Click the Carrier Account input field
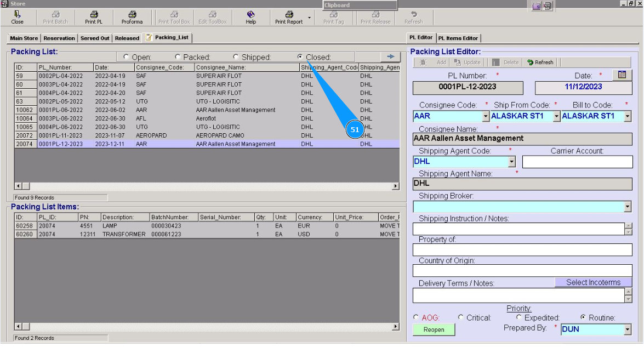Image resolution: width=644 pixels, height=347 pixels. (577, 162)
